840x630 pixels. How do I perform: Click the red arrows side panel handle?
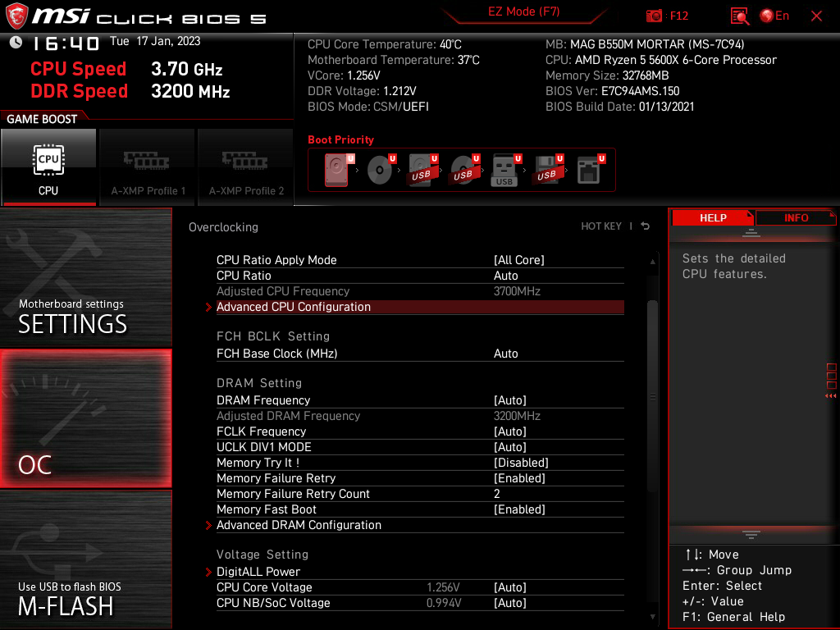[x=830, y=396]
